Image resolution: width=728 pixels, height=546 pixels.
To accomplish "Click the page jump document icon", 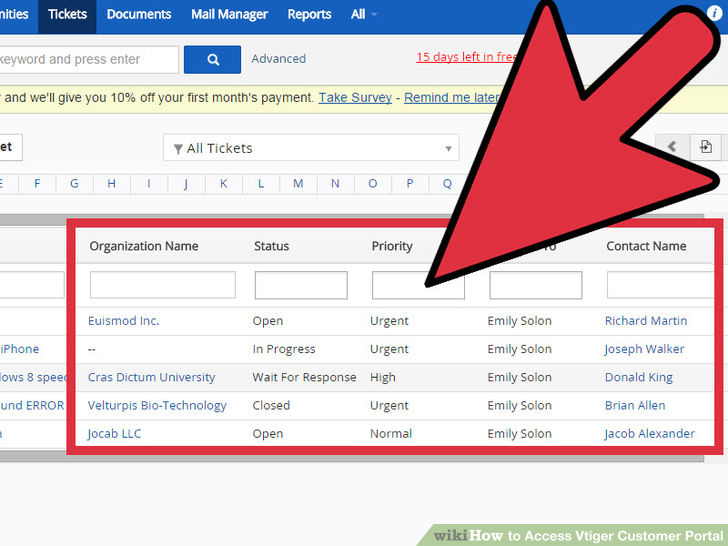I will (x=706, y=147).
